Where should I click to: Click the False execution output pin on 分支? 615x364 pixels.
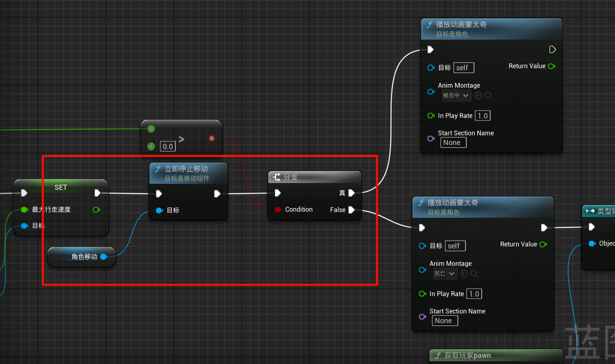click(x=351, y=210)
